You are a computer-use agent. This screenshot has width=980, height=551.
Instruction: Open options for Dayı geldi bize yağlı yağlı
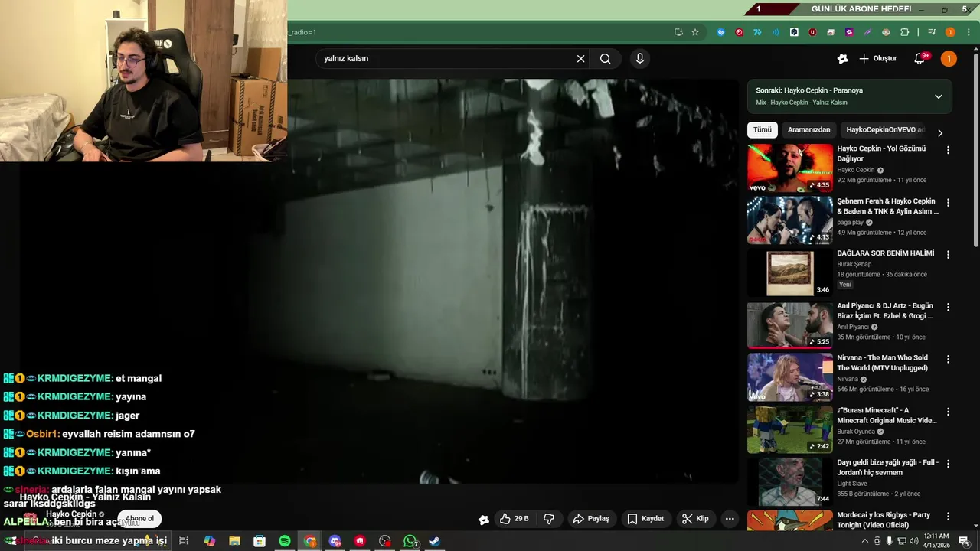pos(948,464)
